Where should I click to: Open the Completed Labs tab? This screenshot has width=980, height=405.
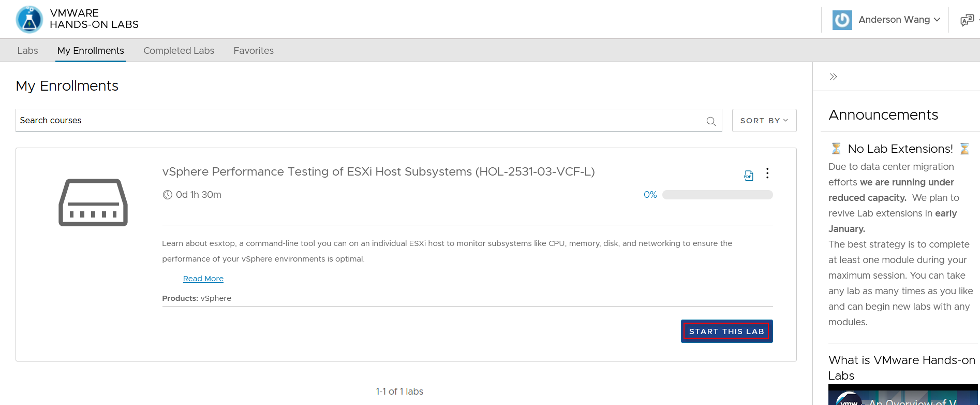tap(179, 51)
